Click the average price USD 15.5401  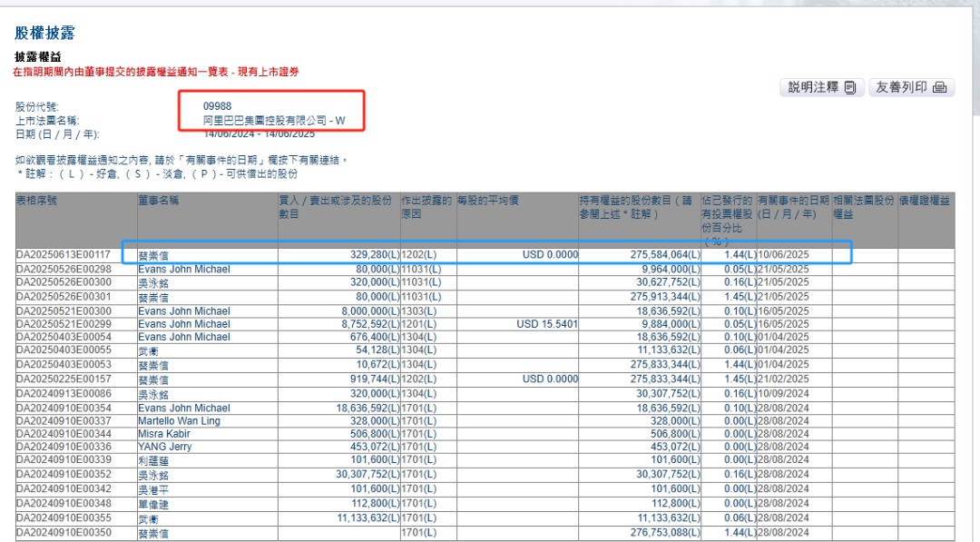tap(547, 324)
